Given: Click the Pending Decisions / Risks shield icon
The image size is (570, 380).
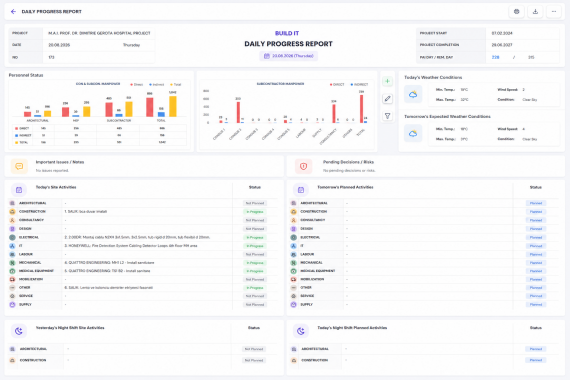Looking at the screenshot, I should click(304, 166).
